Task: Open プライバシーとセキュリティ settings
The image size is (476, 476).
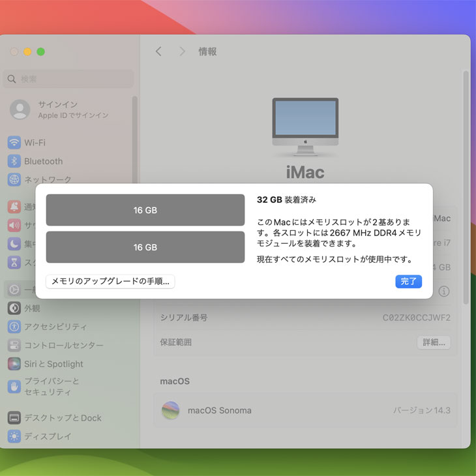Action: click(51, 387)
